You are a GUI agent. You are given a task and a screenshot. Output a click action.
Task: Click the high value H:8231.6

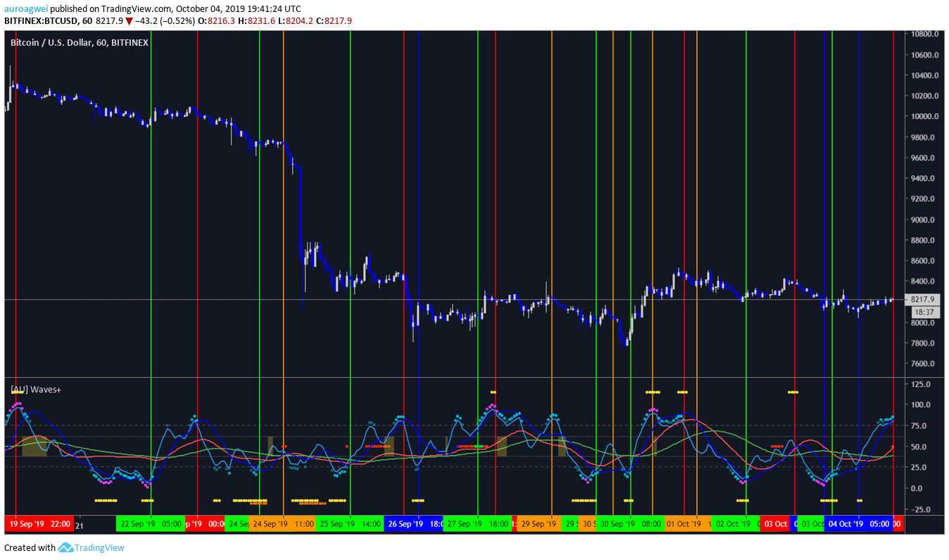(258, 21)
